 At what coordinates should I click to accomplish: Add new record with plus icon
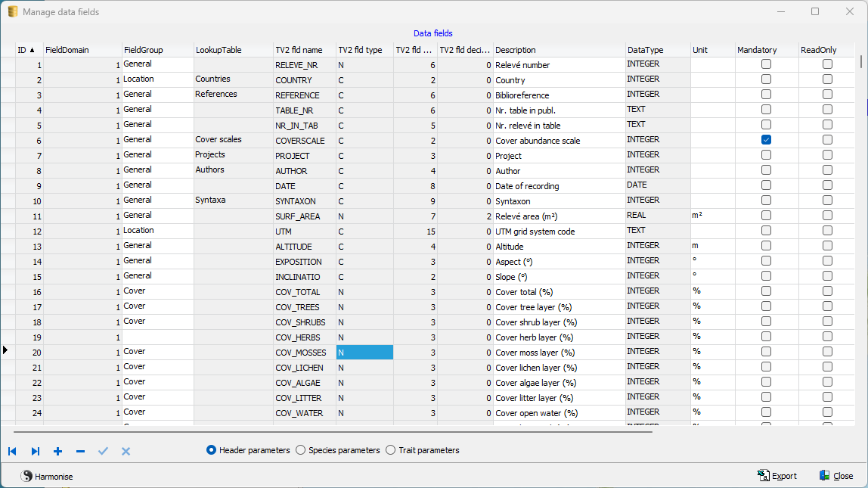(x=57, y=451)
